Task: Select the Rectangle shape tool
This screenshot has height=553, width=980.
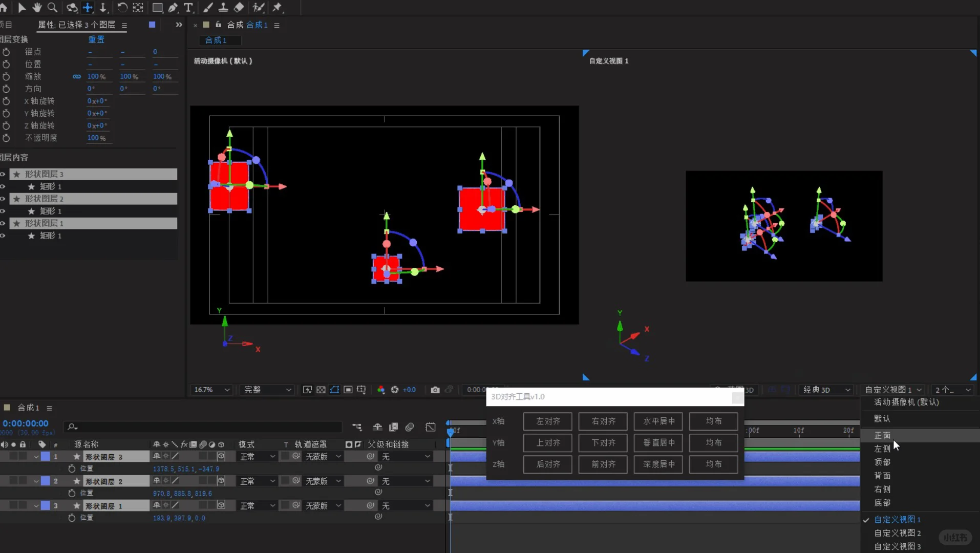Action: 158,7
